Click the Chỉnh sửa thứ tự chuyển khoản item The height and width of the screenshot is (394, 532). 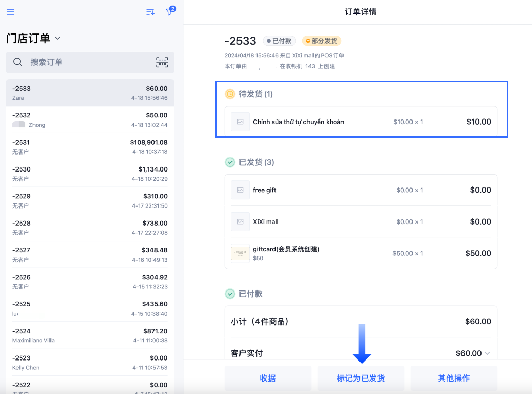click(x=361, y=122)
